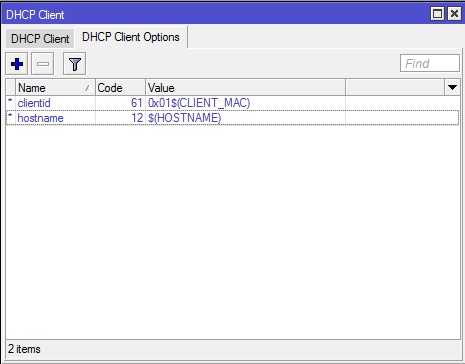Select the hostname row name
465x364 pixels.
tap(40, 118)
